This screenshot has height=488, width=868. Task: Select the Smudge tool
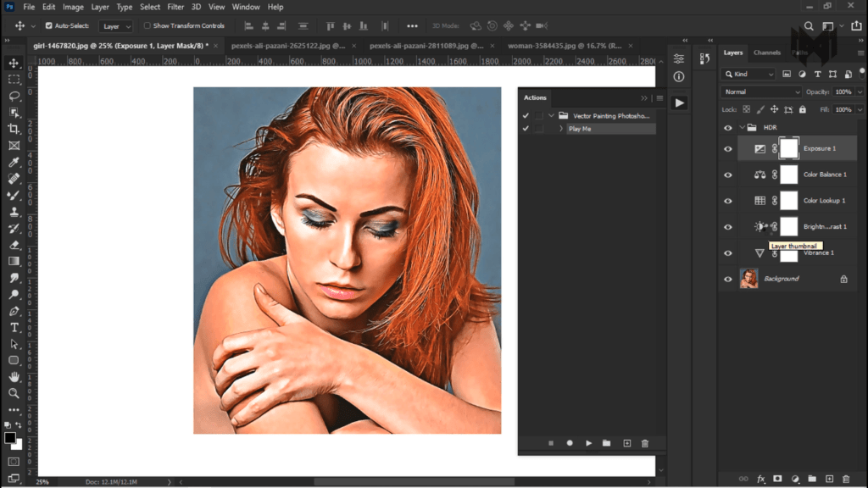pos(14,278)
